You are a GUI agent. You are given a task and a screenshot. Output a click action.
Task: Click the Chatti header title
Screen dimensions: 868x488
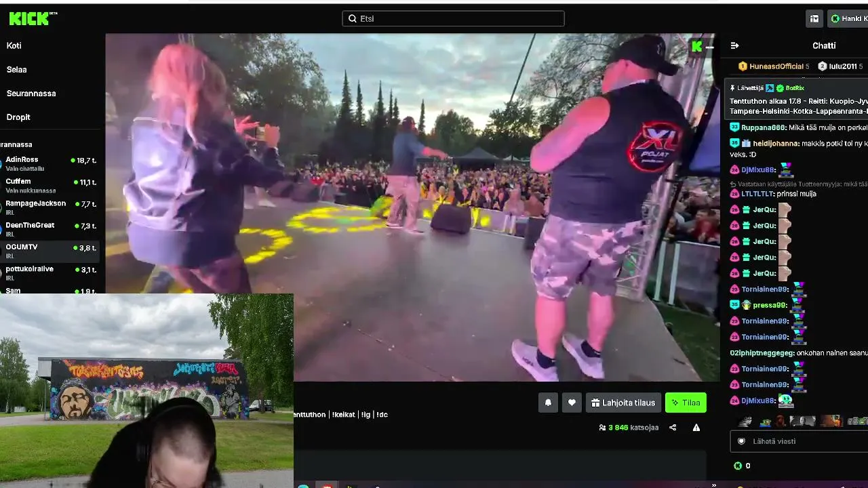[x=824, y=45]
